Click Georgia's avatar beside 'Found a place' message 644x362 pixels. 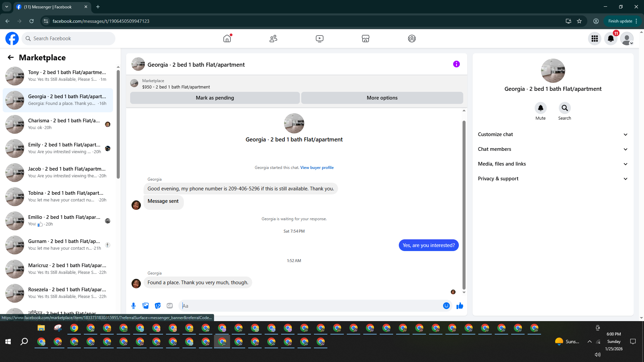click(x=136, y=284)
